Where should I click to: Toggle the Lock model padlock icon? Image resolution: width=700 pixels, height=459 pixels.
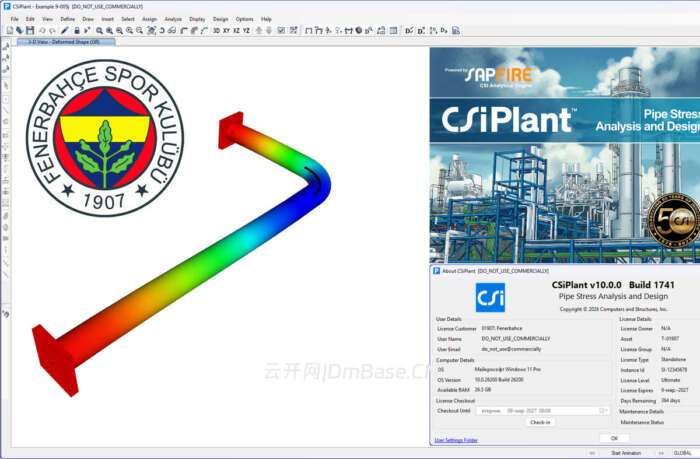(x=77, y=30)
